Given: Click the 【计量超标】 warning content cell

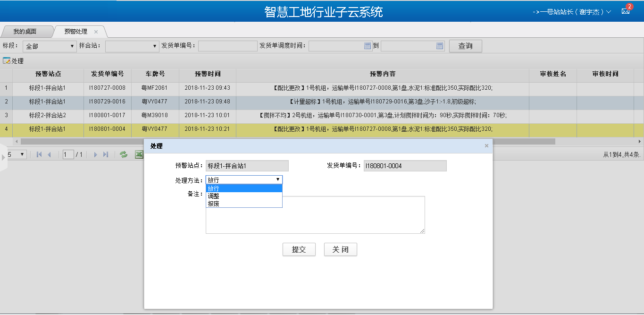Looking at the screenshot, I should tap(383, 102).
